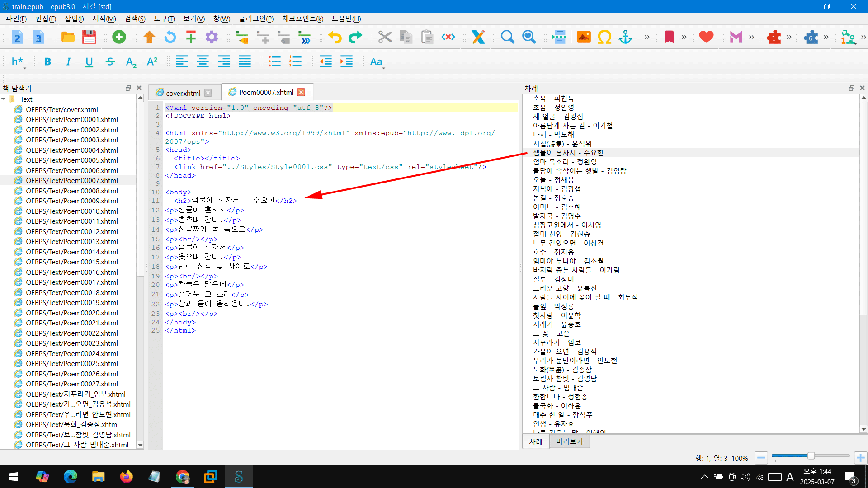This screenshot has height=488, width=868.
Task: Click the green Add new file icon
Action: click(x=119, y=37)
